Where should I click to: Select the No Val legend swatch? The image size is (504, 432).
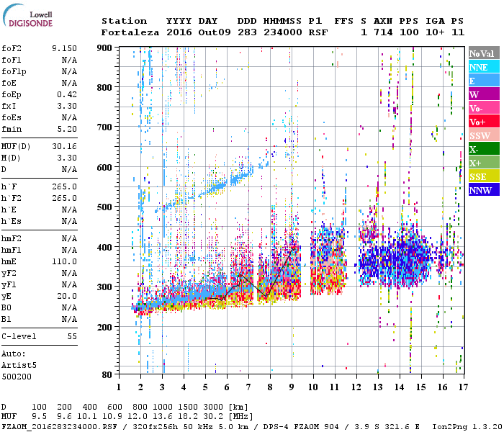[x=484, y=53]
